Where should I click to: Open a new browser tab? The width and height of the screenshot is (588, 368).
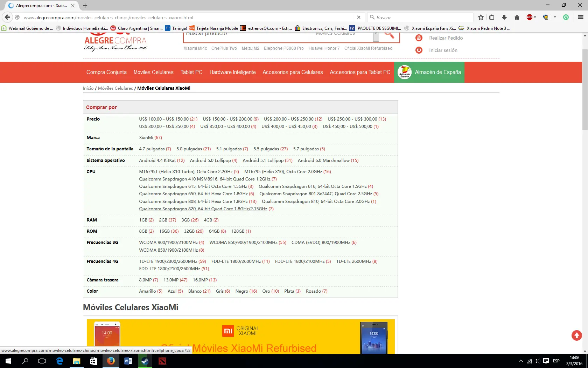pos(85,6)
